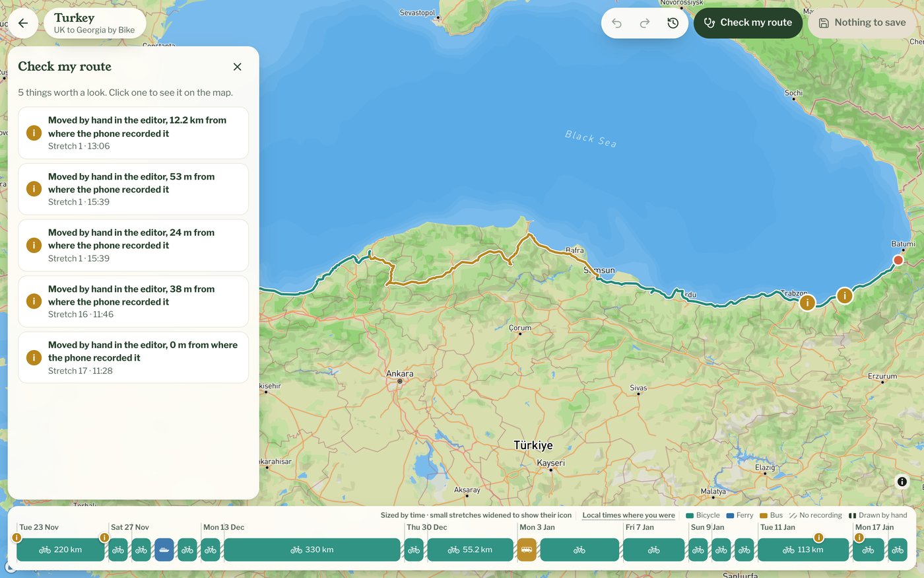Select the bicycle stretch below Fri 7 Jan
The width and height of the screenshot is (924, 578).
653,550
